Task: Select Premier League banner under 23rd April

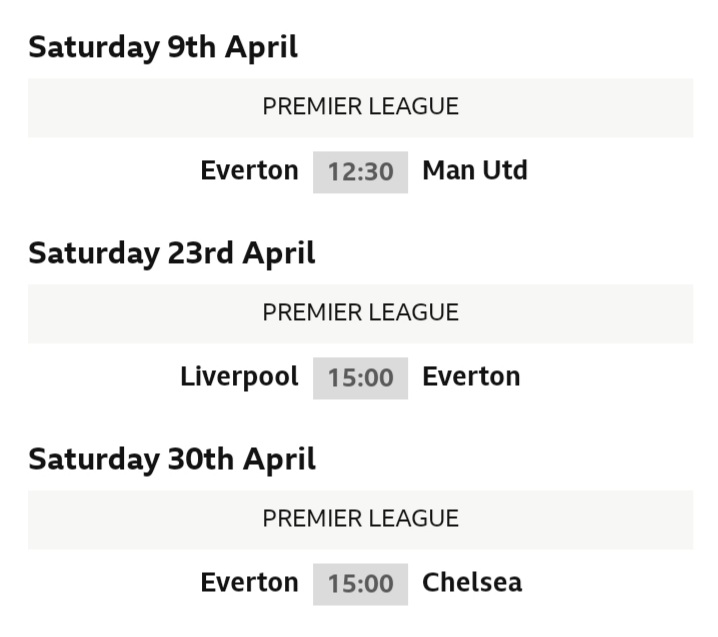Action: tap(360, 313)
